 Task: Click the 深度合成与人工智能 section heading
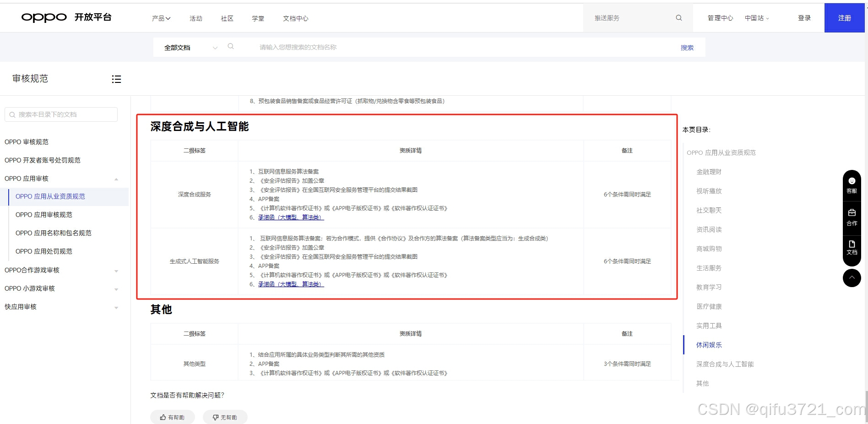[200, 126]
